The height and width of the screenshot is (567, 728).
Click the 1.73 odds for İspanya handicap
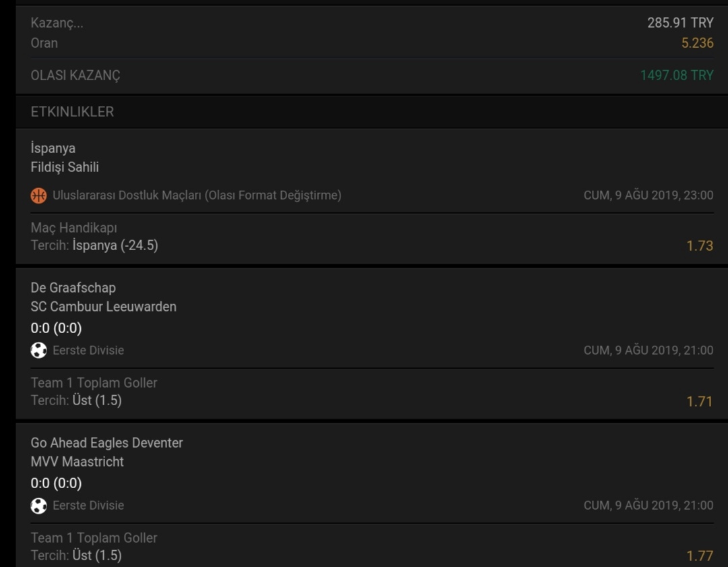coord(699,246)
